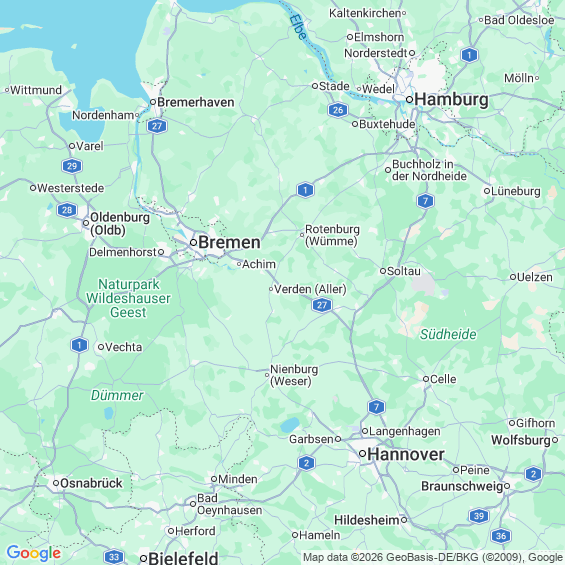Click the A2 shield west of Hannover
The width and height of the screenshot is (565, 565).
click(306, 463)
